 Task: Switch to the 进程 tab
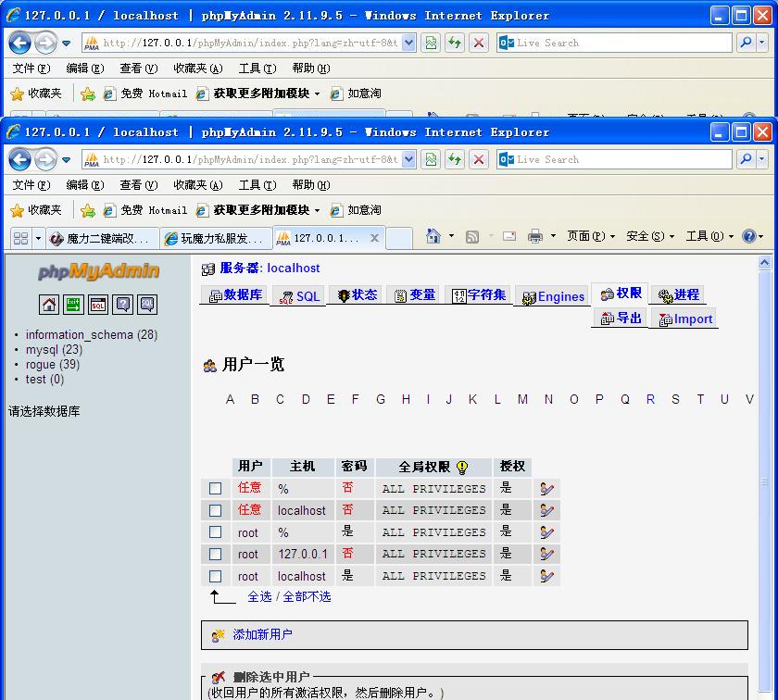[679, 295]
